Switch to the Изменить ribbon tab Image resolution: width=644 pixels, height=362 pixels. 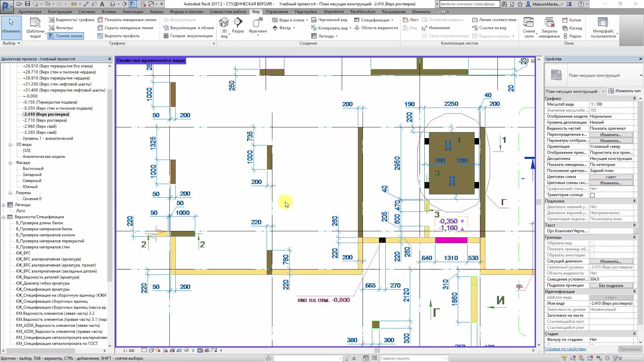click(x=421, y=12)
